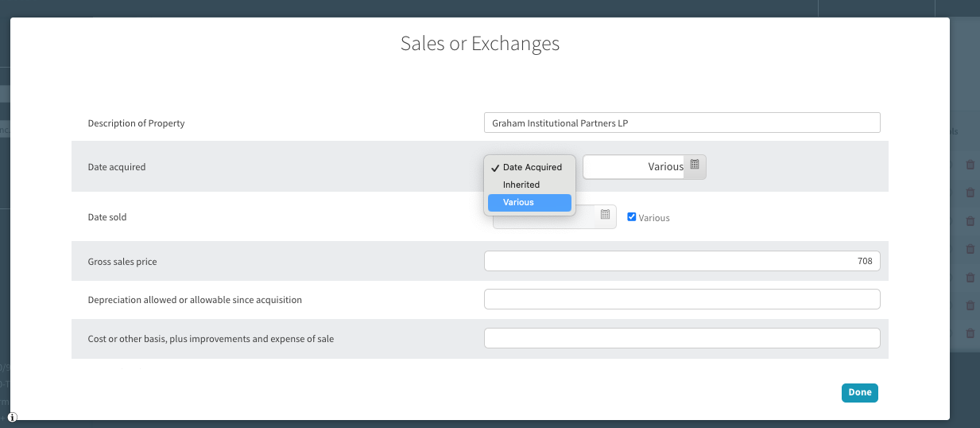Open the Date acquired calendar picker
The width and height of the screenshot is (980, 428).
click(695, 165)
